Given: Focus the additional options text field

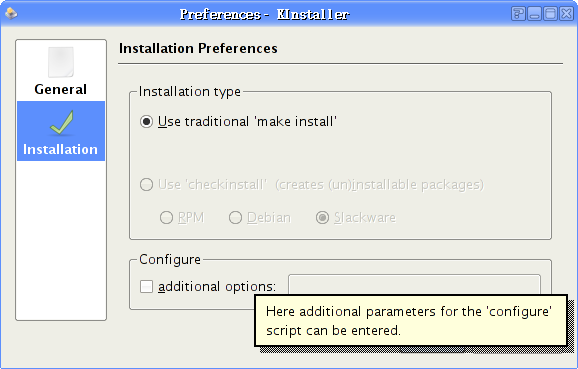Looking at the screenshot, I should (x=414, y=285).
